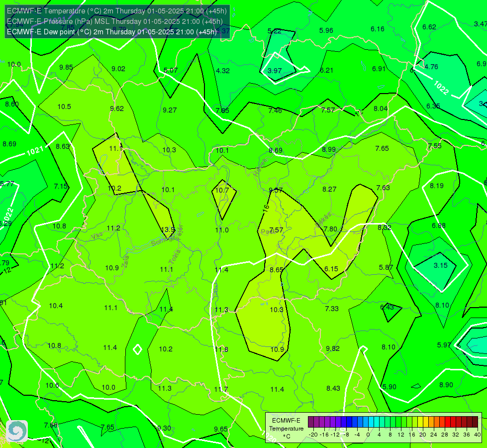Image resolution: width=487 pixels, height=448 pixels.
Task: Click the dew point value 8.65
Action: pyautogui.click(x=277, y=270)
